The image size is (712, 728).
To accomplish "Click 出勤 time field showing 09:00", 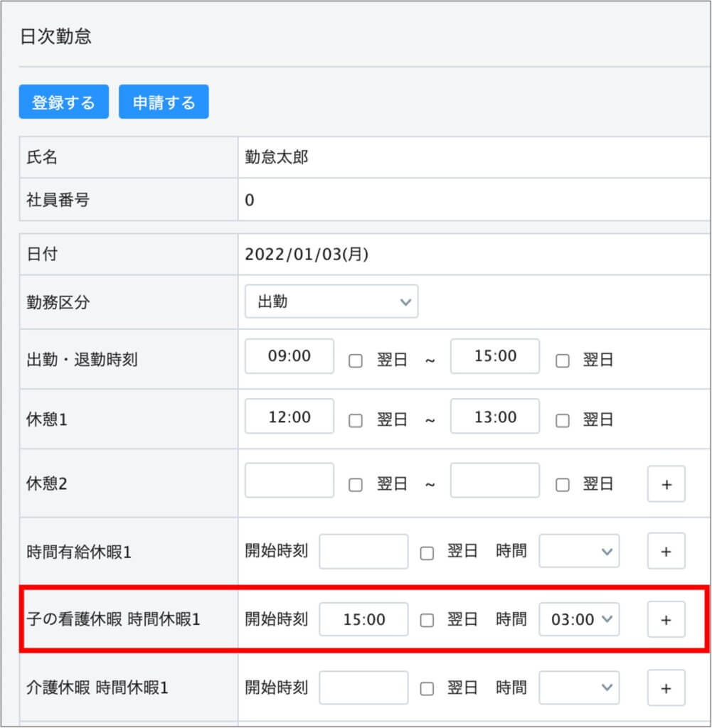I will 289,356.
